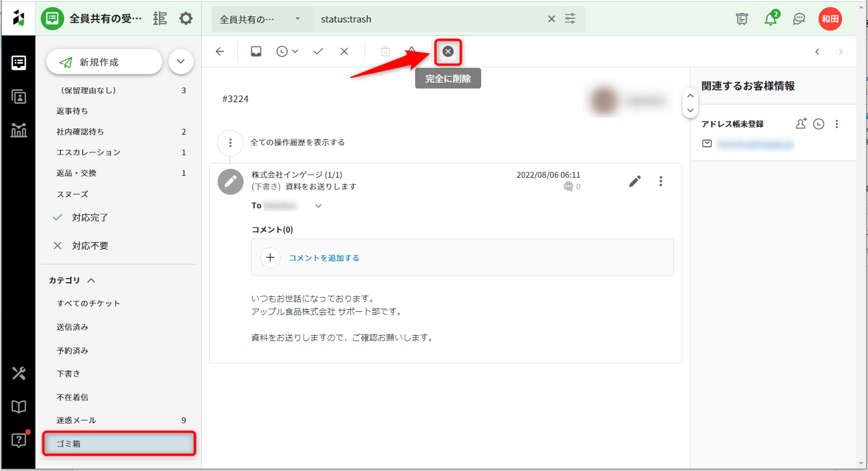Edit the draft with the pencil icon
Viewport: 868px width, 471px height.
(634, 181)
